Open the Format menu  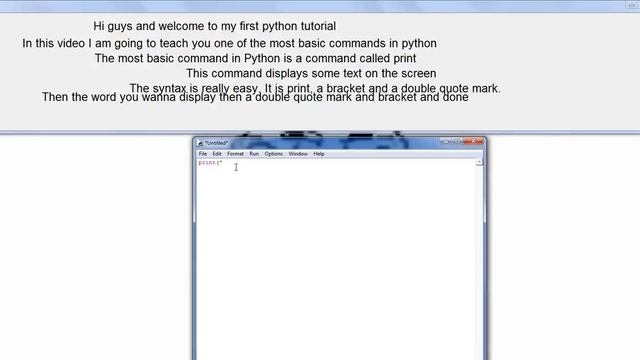235,154
